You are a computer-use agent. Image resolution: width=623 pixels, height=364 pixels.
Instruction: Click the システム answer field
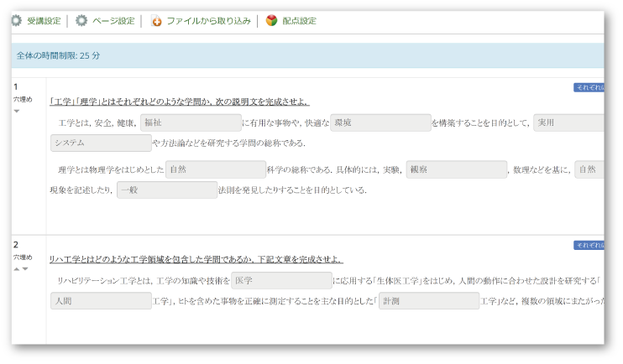point(101,143)
